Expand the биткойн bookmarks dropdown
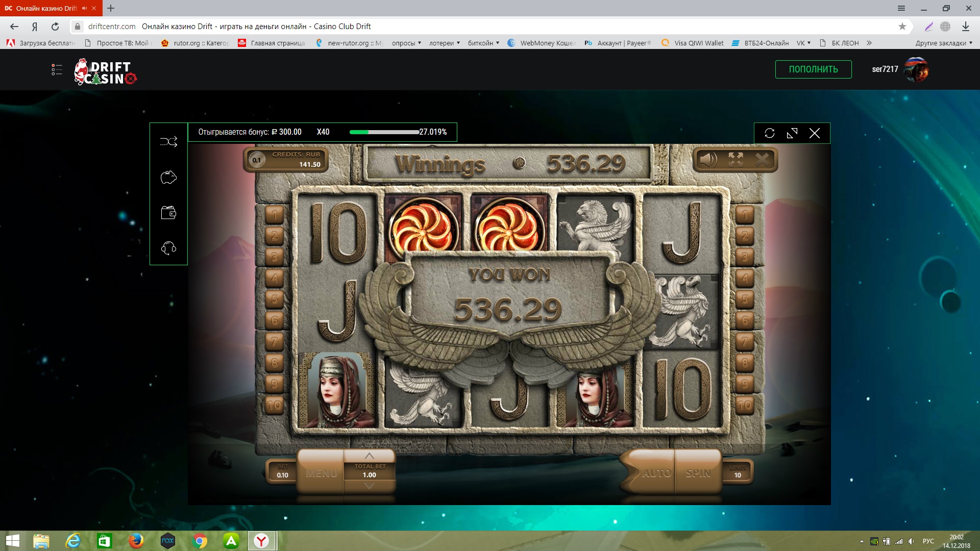 pyautogui.click(x=483, y=43)
